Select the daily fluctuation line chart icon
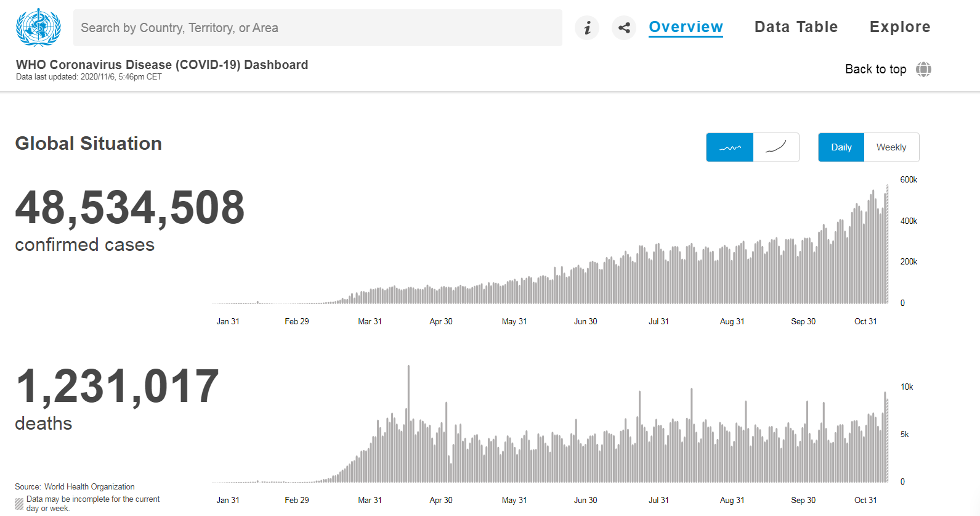 coord(730,147)
